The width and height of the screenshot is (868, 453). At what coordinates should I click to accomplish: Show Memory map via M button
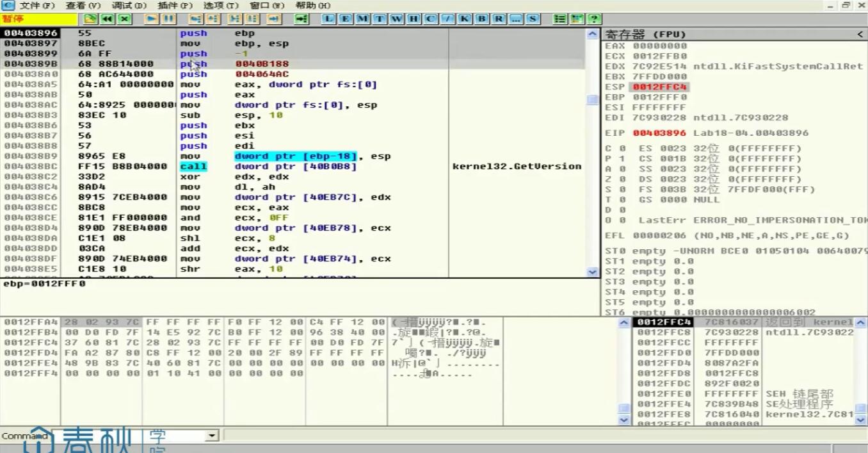pos(362,19)
